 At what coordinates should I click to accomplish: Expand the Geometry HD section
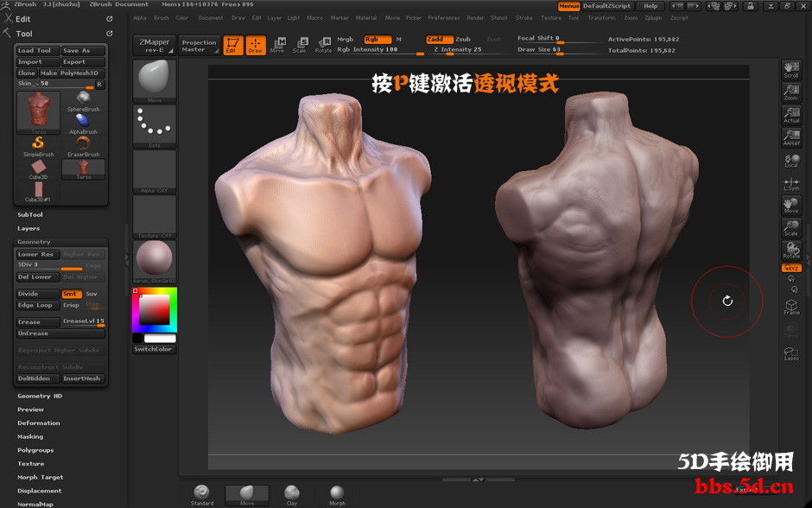point(40,397)
